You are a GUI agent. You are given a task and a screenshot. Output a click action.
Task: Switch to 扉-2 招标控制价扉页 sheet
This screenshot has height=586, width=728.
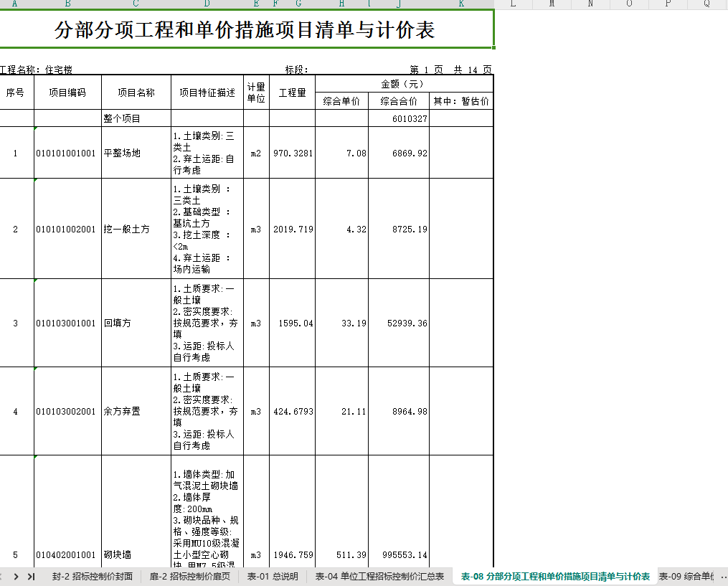(x=189, y=577)
